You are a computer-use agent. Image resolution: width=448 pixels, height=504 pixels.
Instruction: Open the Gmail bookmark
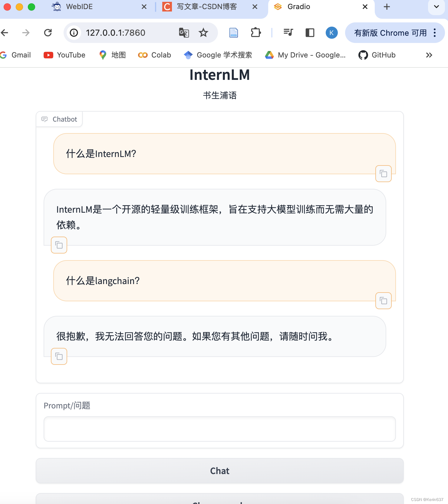point(16,55)
